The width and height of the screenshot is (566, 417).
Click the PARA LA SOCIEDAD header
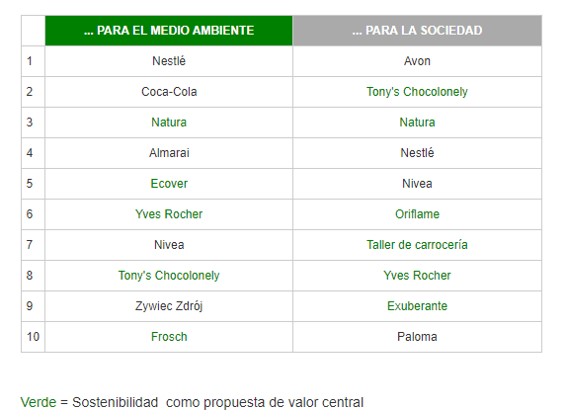point(417,31)
